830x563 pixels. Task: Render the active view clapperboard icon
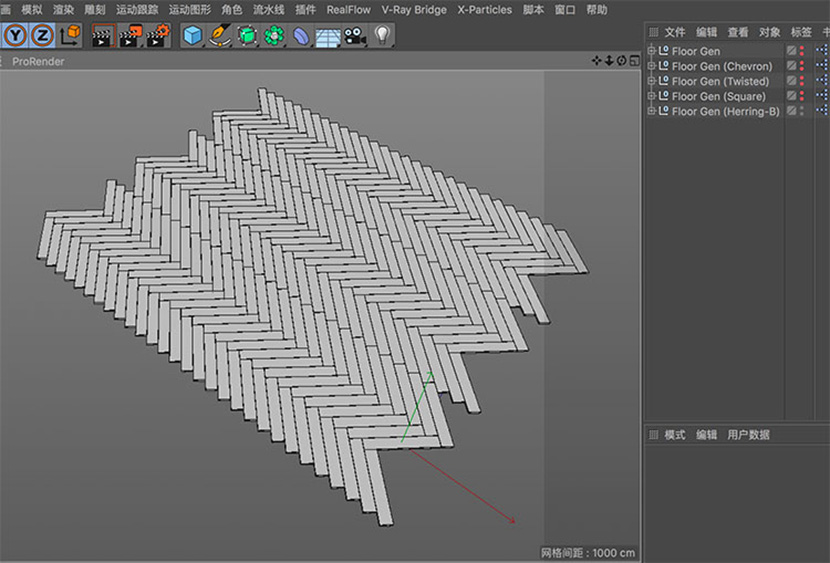click(104, 35)
